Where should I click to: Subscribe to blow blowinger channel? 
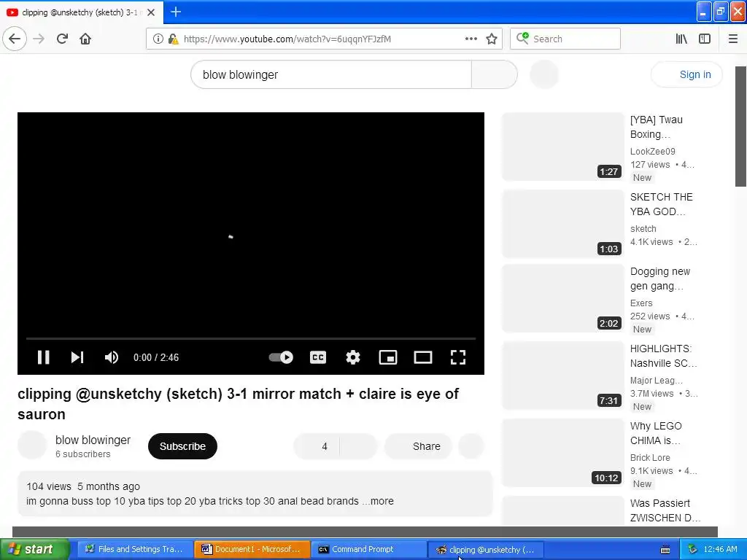point(182,446)
